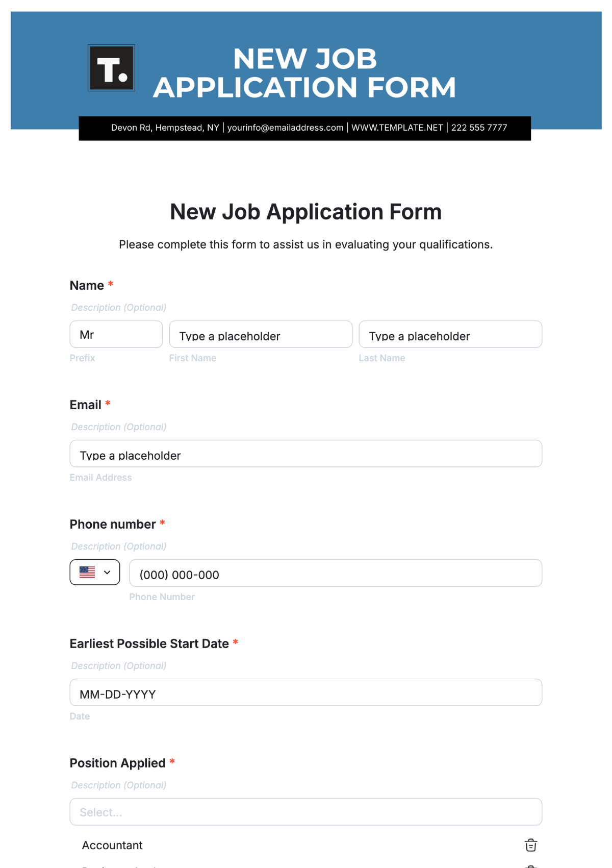Expand the phone country code chevron
The width and height of the screenshot is (612, 868).
click(x=107, y=573)
